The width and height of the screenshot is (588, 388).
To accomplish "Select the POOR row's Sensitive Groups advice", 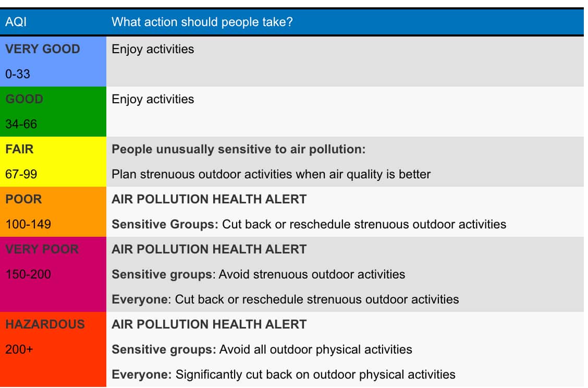I will click(x=309, y=224).
